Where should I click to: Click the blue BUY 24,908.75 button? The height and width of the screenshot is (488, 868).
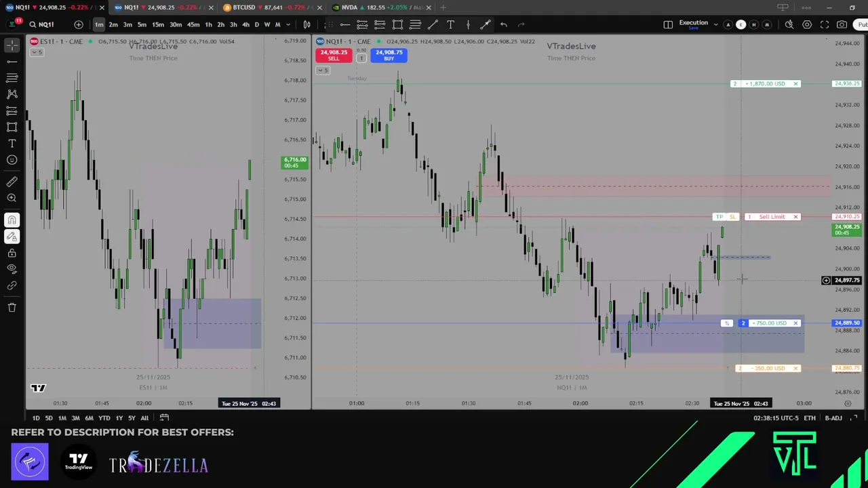click(x=389, y=55)
